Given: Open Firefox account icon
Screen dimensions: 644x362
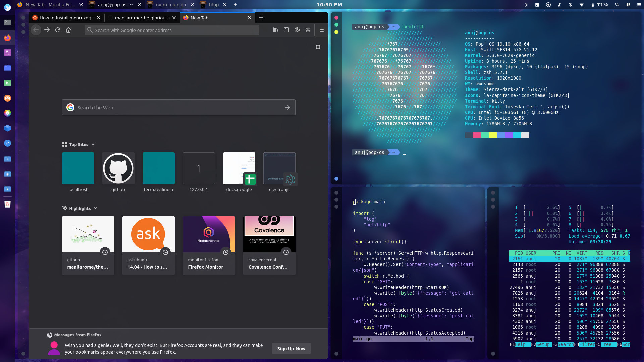Looking at the screenshot, I should tap(297, 30).
